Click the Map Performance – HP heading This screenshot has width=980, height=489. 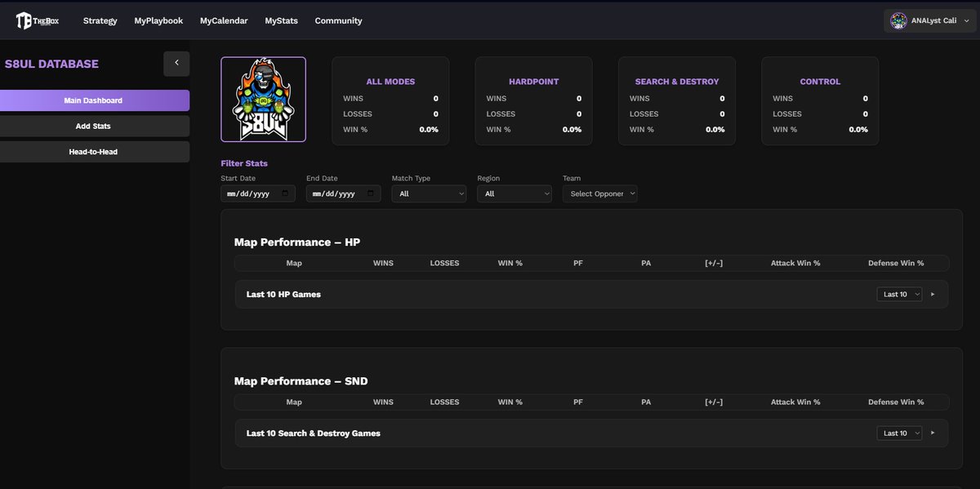[297, 242]
